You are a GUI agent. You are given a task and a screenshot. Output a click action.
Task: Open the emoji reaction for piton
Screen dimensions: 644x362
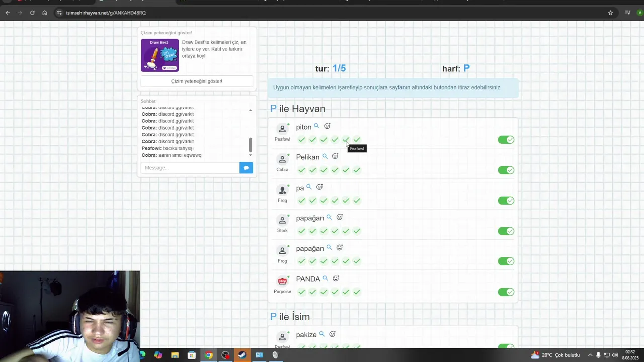pos(327,126)
